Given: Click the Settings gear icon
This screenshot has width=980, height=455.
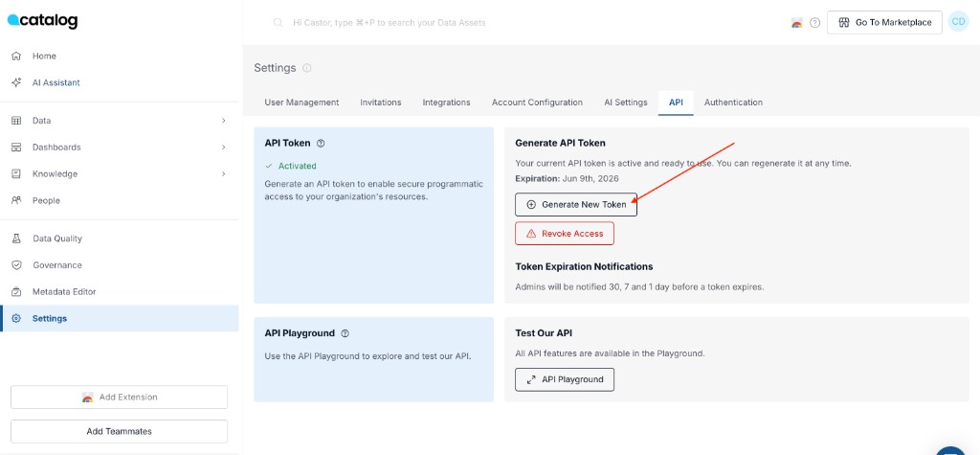Looking at the screenshot, I should (17, 319).
